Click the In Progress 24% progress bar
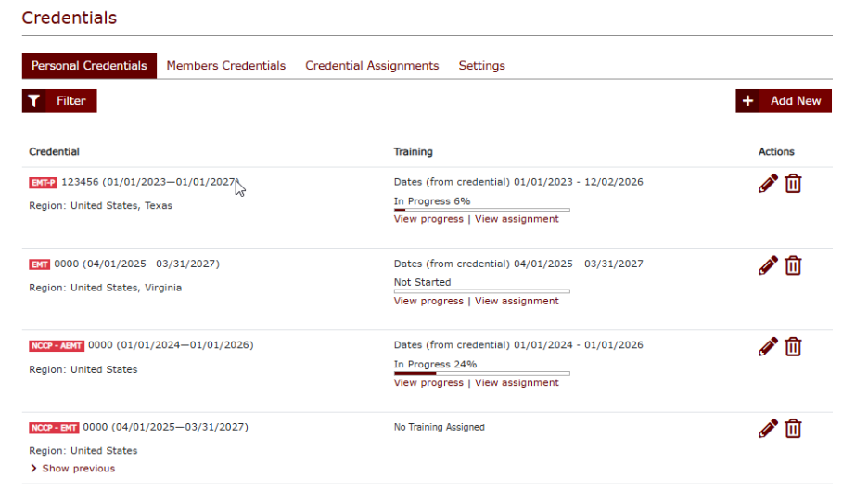Viewport: 868px width, 490px height. point(481,373)
